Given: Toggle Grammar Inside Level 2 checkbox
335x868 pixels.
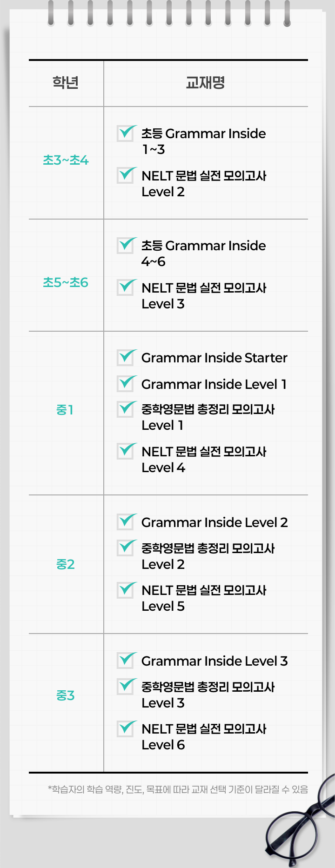Looking at the screenshot, I should click(126, 522).
